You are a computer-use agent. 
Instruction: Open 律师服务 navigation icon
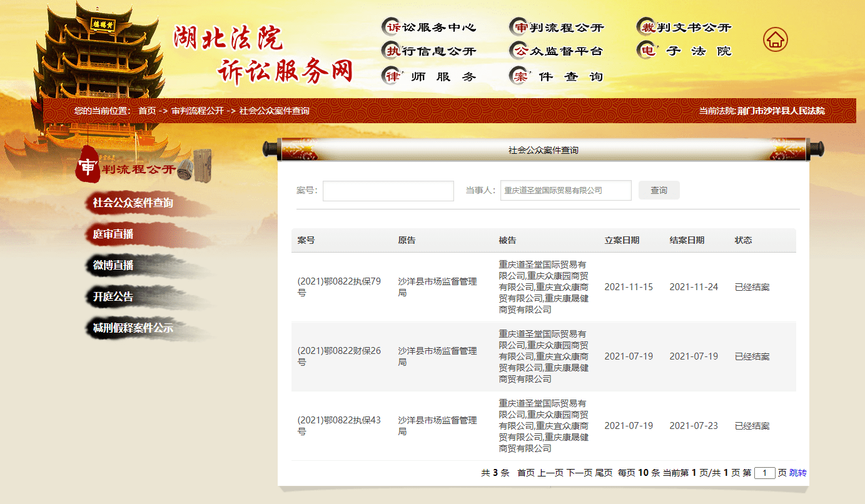[392, 76]
